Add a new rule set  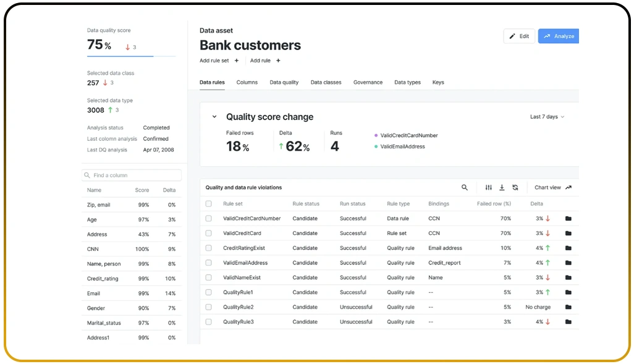tap(214, 61)
